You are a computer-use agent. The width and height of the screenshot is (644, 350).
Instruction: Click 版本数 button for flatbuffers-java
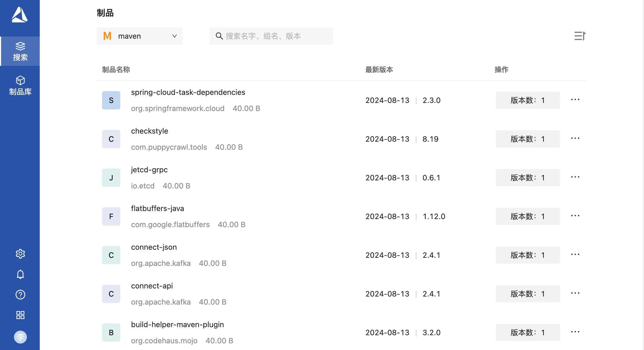tap(528, 216)
